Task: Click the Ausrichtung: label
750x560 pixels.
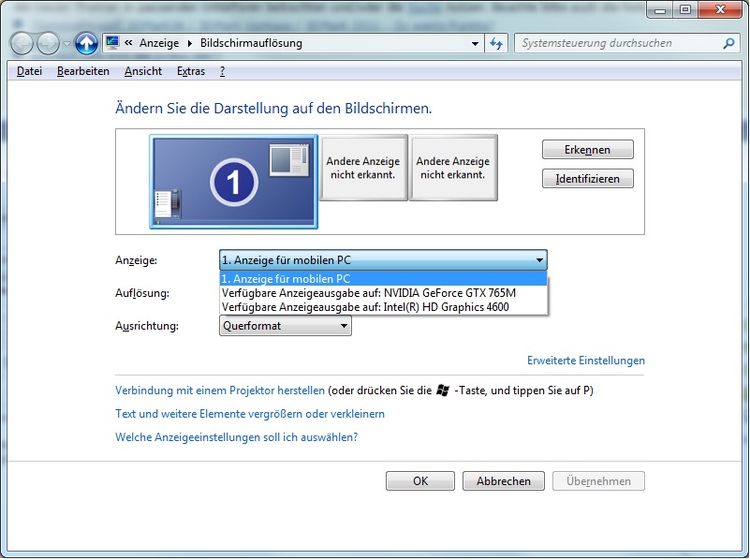Action: click(x=147, y=326)
